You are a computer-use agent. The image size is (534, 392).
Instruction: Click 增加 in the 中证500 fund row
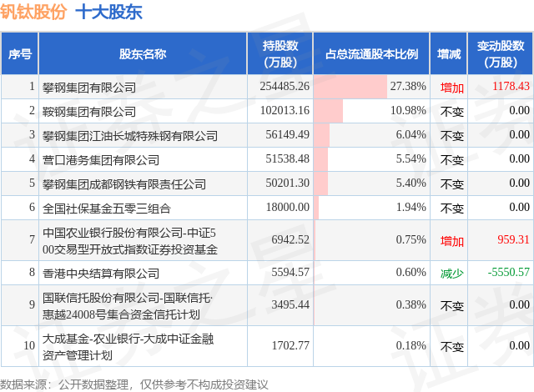(x=452, y=241)
